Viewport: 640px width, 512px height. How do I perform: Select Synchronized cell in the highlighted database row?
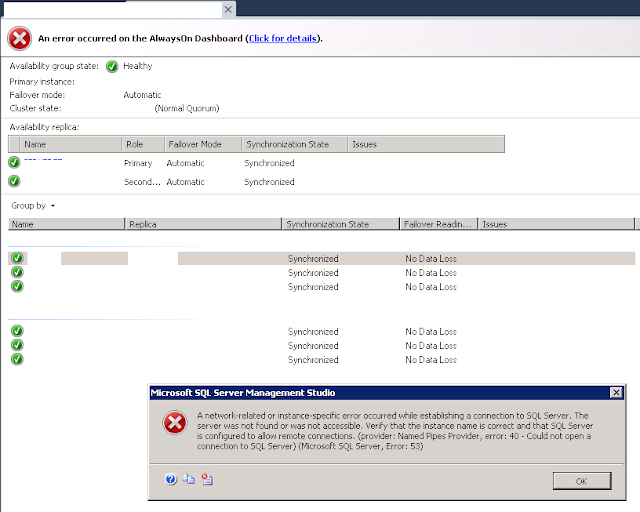tap(313, 259)
